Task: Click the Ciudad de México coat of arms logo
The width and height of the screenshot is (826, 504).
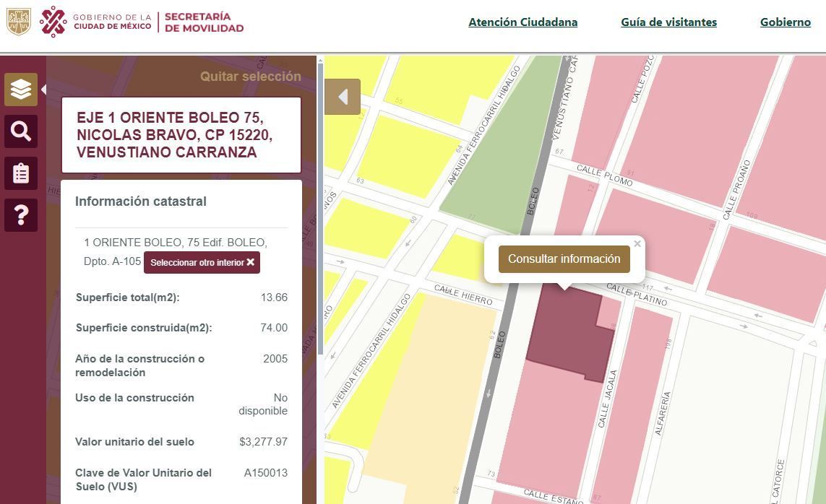Action: pyautogui.click(x=18, y=22)
